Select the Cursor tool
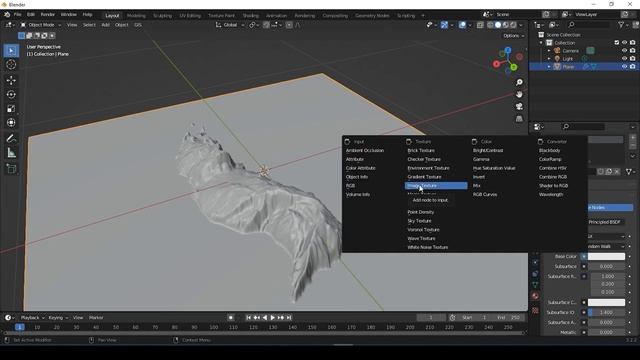 pos(11,64)
